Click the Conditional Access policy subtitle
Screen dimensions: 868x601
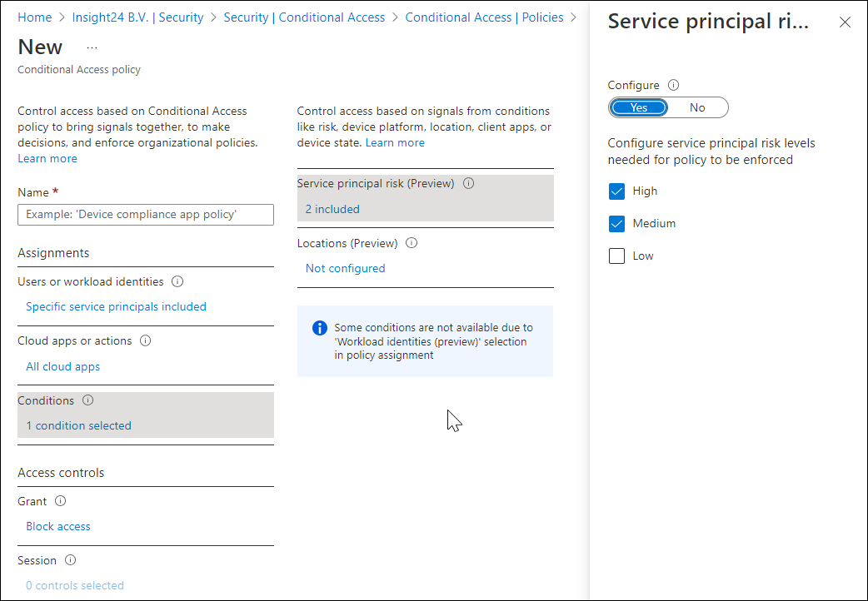[79, 70]
